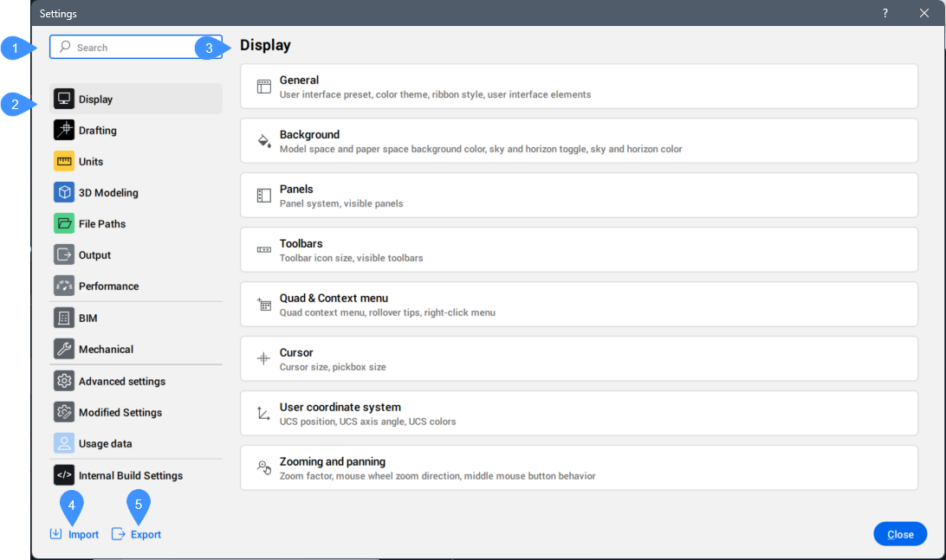Image resolution: width=946 pixels, height=560 pixels.
Task: Switch to Advanced settings in the sidebar
Action: [x=121, y=382]
